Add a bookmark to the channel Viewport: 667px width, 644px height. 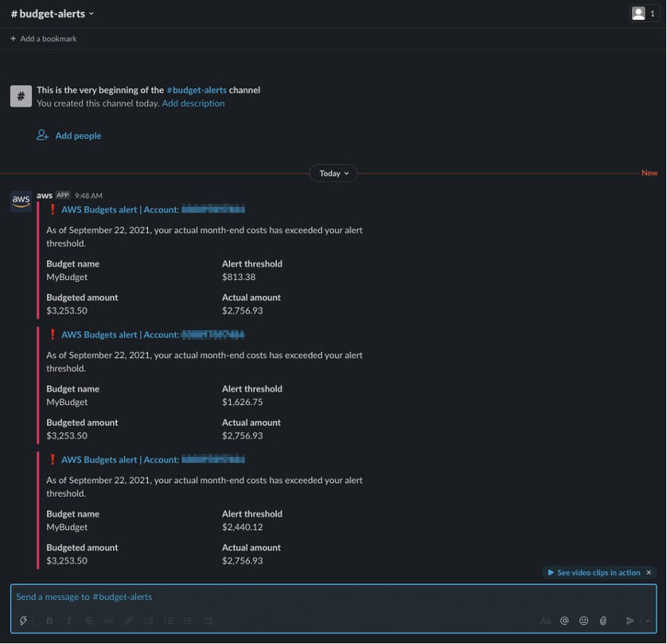tap(43, 39)
